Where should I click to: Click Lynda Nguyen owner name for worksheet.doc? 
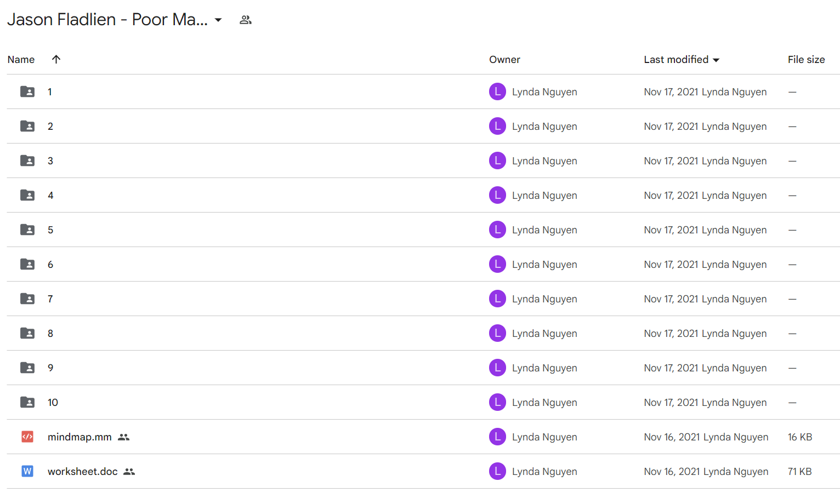click(544, 472)
